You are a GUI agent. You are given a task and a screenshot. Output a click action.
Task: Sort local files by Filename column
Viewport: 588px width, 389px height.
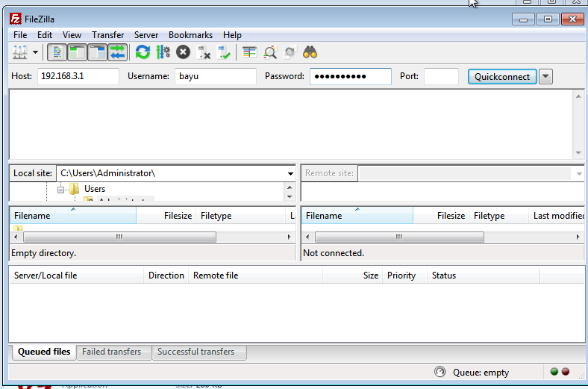click(72, 216)
